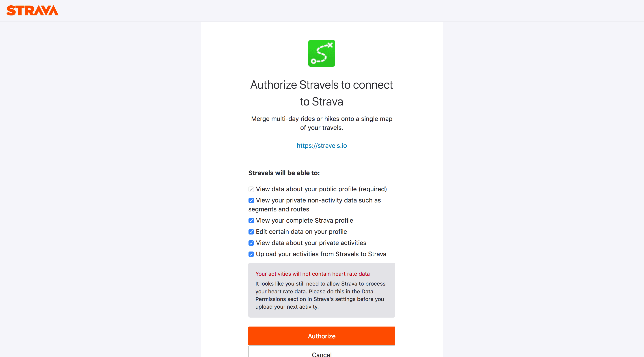Click the required public profile checkbox
644x357 pixels.
click(251, 189)
